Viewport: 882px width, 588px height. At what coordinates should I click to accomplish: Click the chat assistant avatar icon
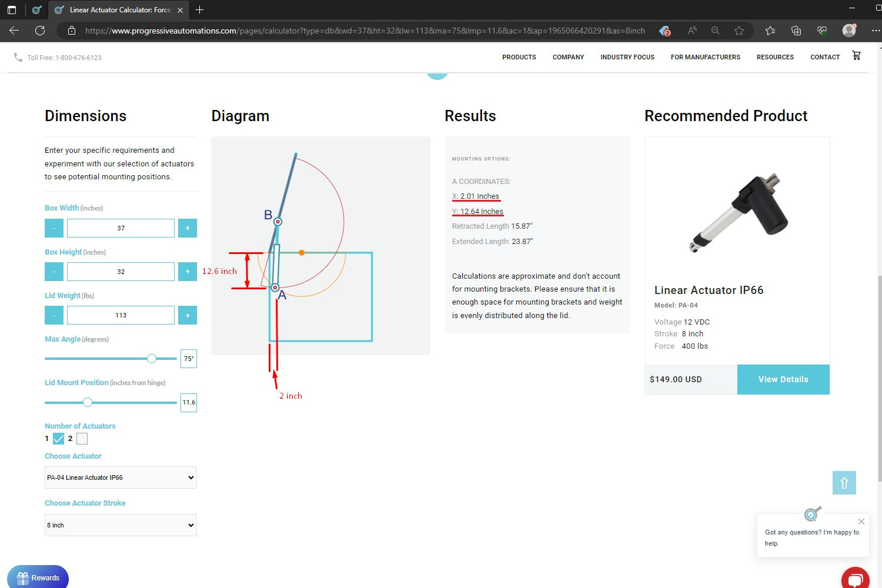tap(813, 514)
